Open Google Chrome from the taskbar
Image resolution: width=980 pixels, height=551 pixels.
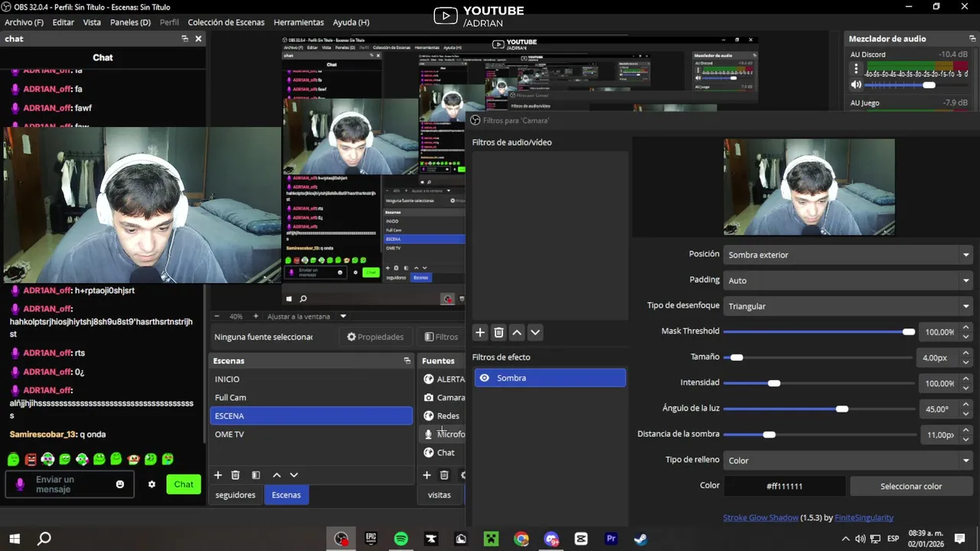(521, 539)
